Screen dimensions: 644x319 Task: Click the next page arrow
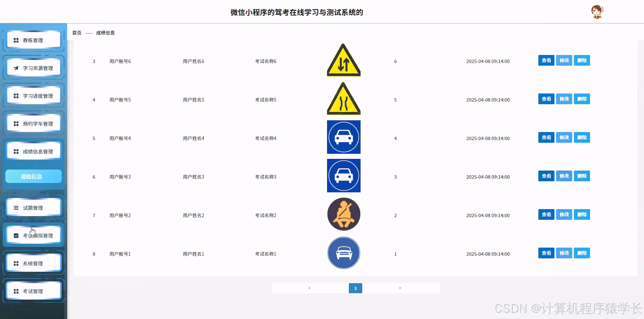click(x=400, y=288)
